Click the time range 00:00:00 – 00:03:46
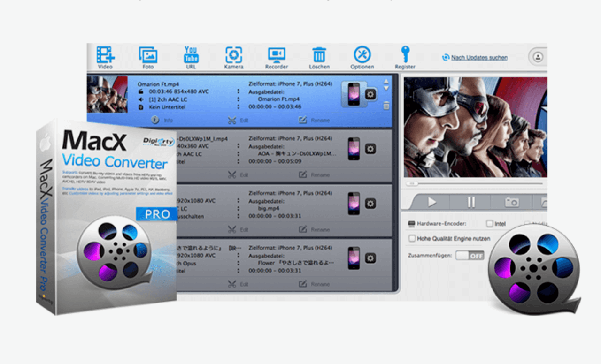Screen dimensions: 601x364 tap(275, 107)
